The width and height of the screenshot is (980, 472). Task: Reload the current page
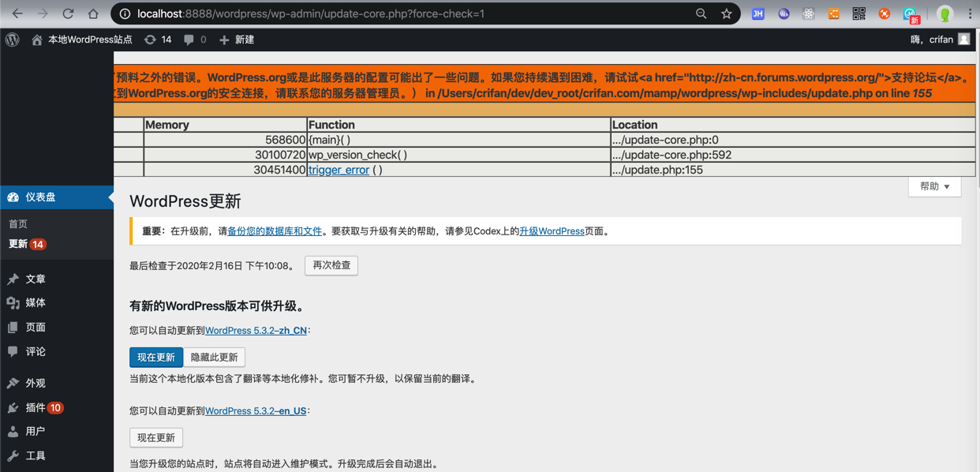pos(68,13)
